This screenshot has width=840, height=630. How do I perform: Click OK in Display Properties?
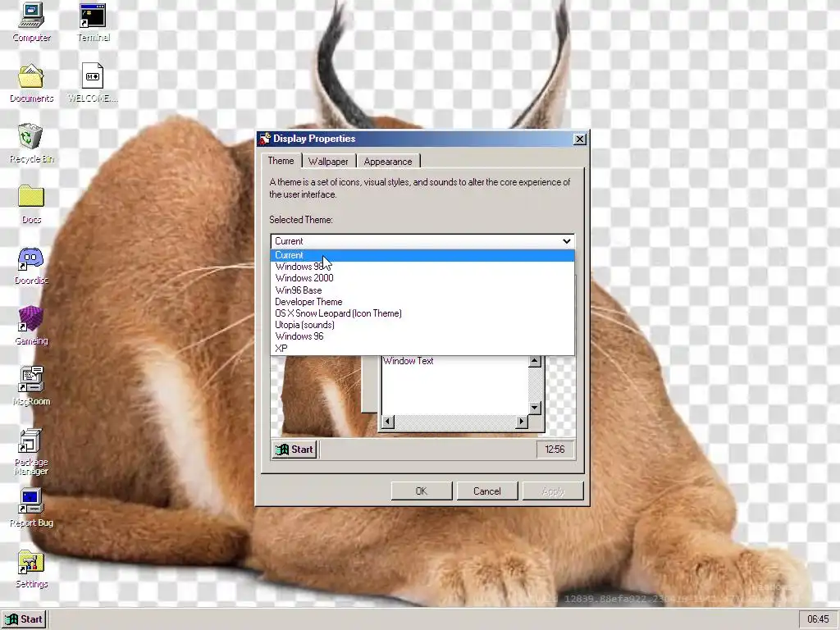(422, 491)
